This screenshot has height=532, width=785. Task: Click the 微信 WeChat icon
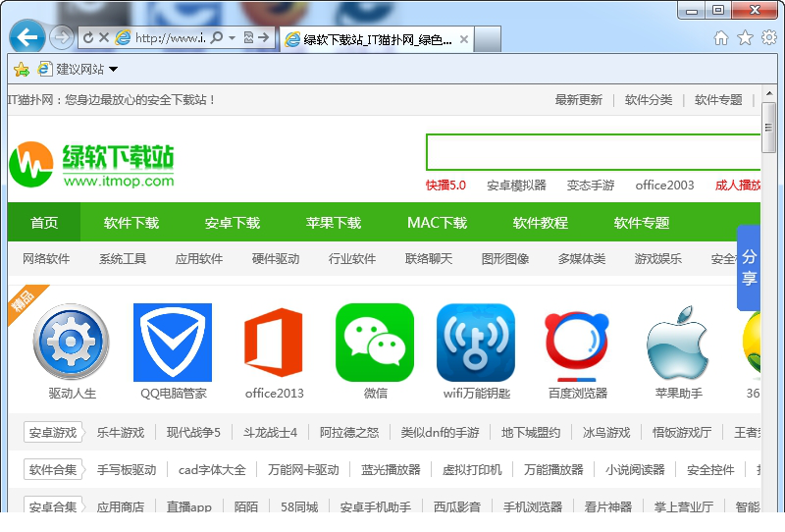[x=375, y=343]
